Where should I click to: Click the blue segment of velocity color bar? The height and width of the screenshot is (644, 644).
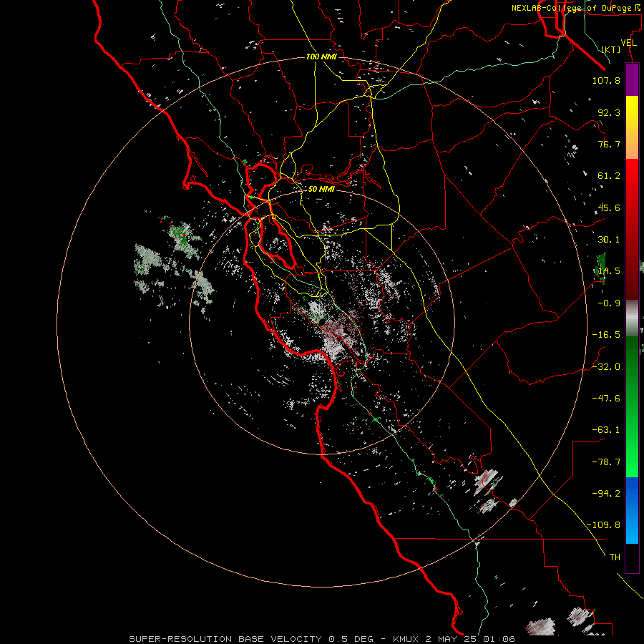pos(632,510)
